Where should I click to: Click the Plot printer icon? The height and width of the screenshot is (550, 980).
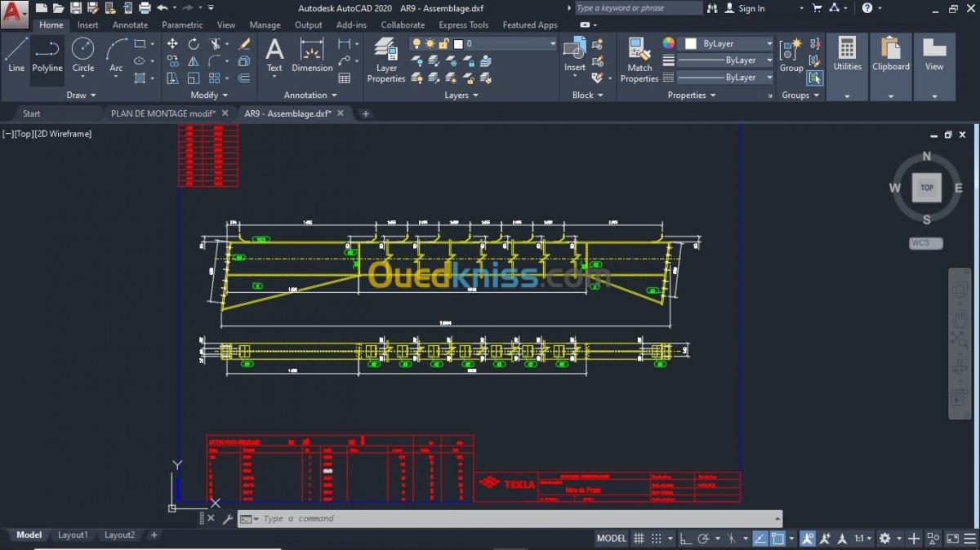point(145,8)
